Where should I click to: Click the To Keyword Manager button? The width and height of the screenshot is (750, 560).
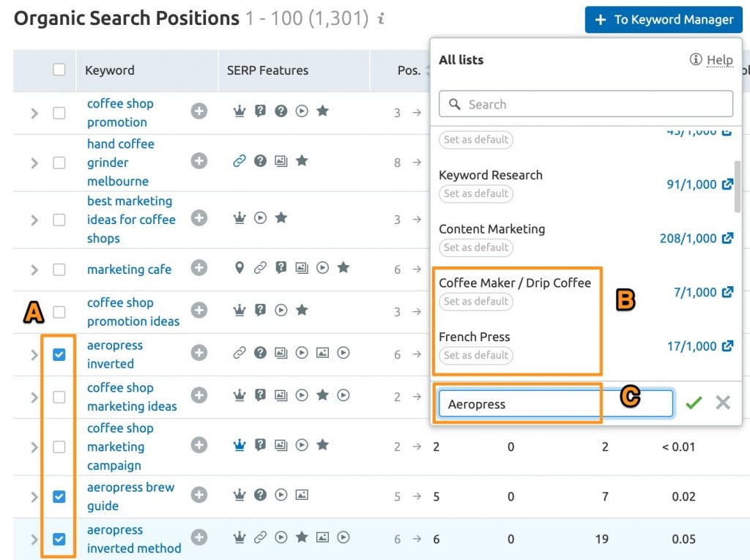(x=662, y=20)
